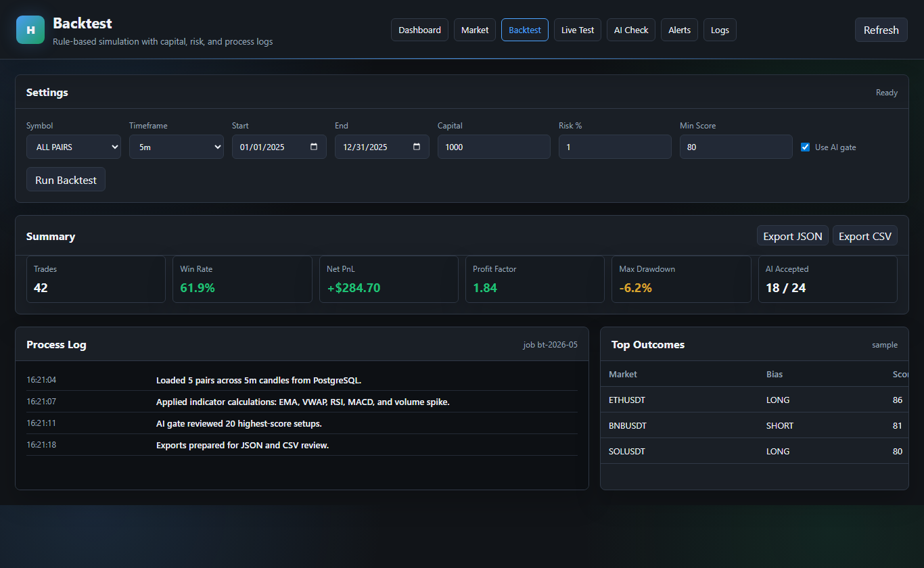The height and width of the screenshot is (568, 924).
Task: Select the Trades summary card
Action: 96,279
